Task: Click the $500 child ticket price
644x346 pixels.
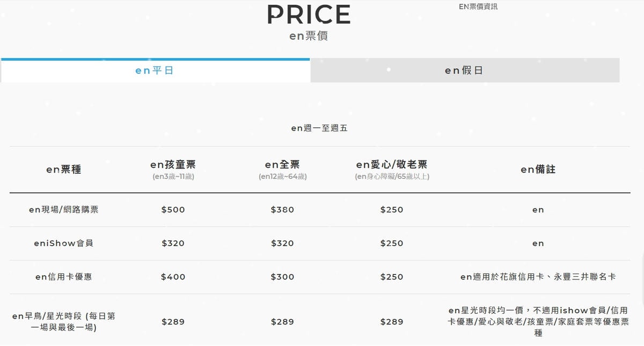Action: [173, 210]
